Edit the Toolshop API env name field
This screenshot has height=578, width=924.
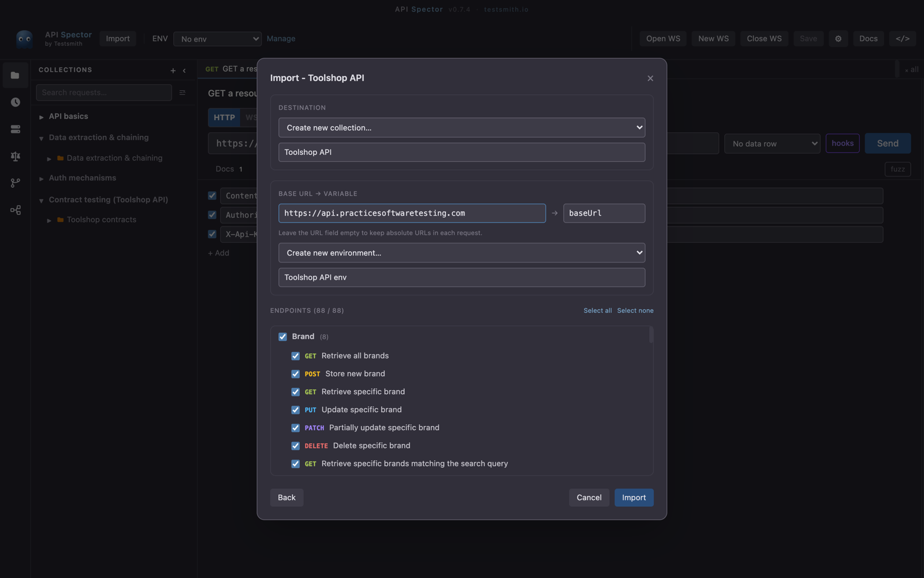[x=461, y=277]
